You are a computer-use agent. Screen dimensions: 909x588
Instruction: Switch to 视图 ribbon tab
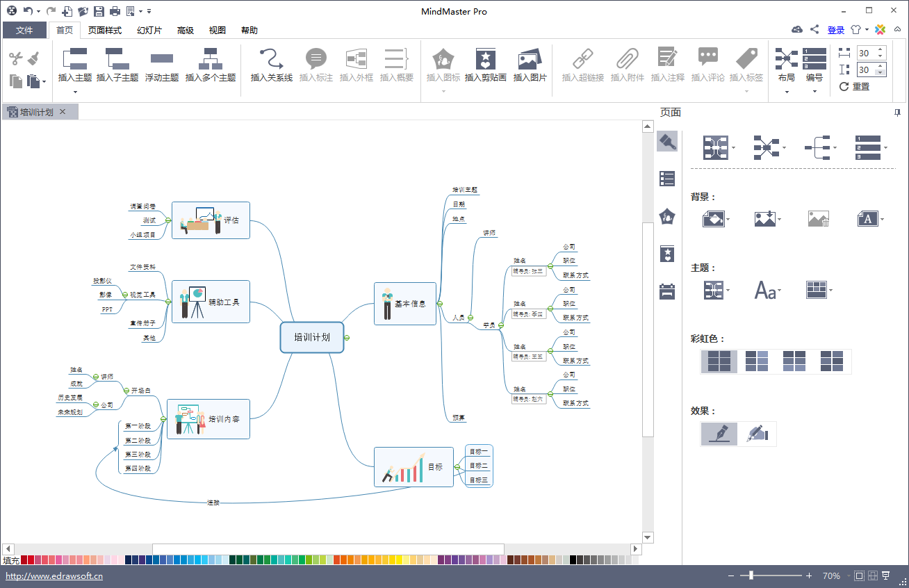pyautogui.click(x=218, y=30)
